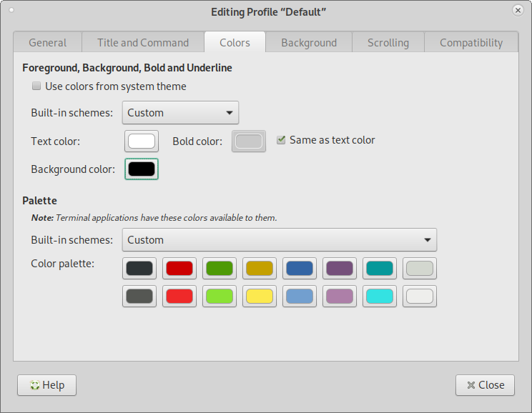532x413 pixels.
Task: Choose the dark charcoal palette color
Action: (x=139, y=268)
